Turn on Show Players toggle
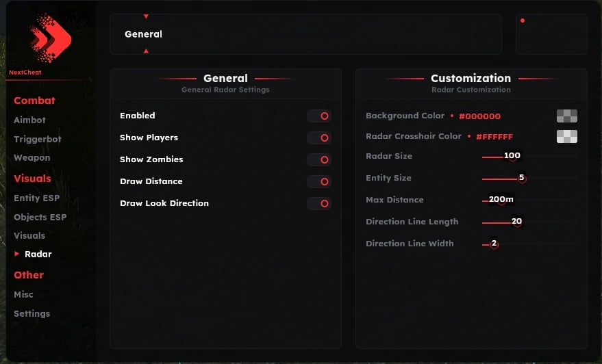 319,138
